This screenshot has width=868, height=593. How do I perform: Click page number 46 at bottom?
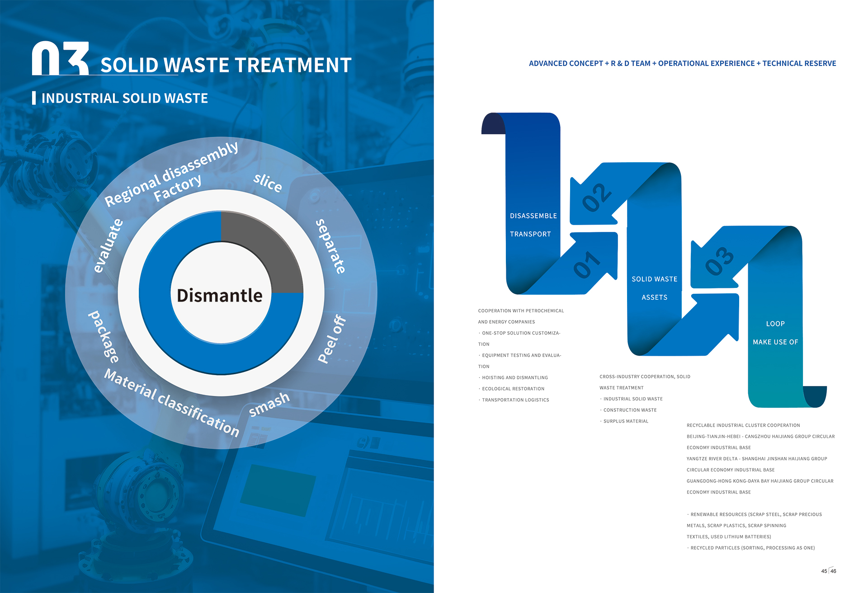833,571
